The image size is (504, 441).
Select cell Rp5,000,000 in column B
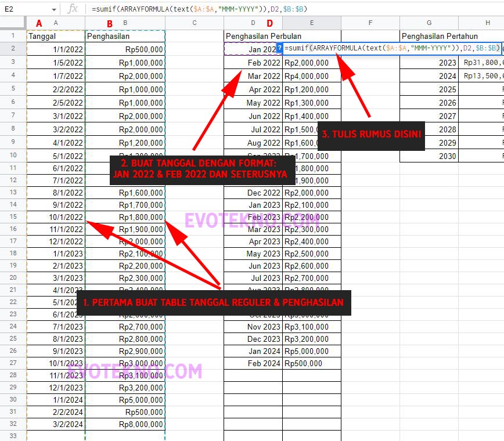[125, 400]
